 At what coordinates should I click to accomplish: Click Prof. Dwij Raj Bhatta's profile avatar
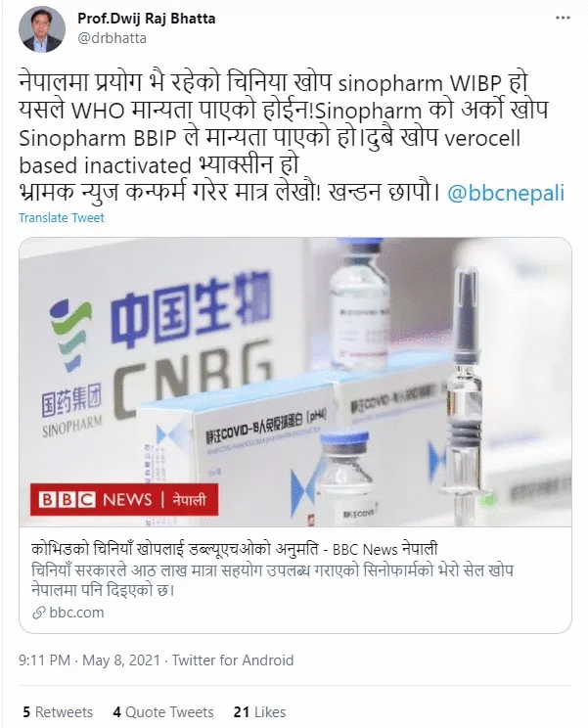(x=42, y=29)
